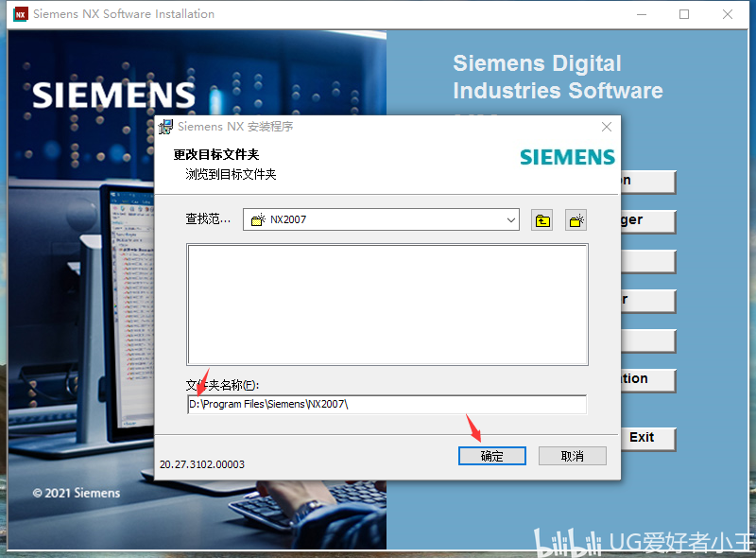Open the NX2007 look-in dropdown
The image size is (756, 558).
coord(381,219)
